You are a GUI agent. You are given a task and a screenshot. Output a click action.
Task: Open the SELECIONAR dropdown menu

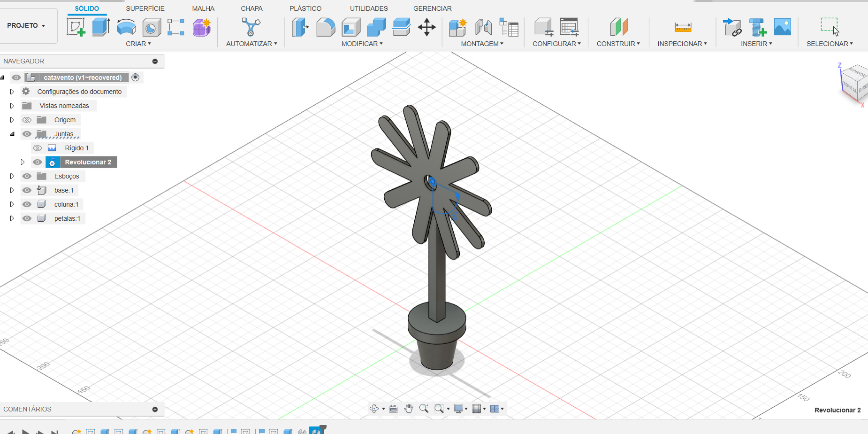(x=830, y=44)
